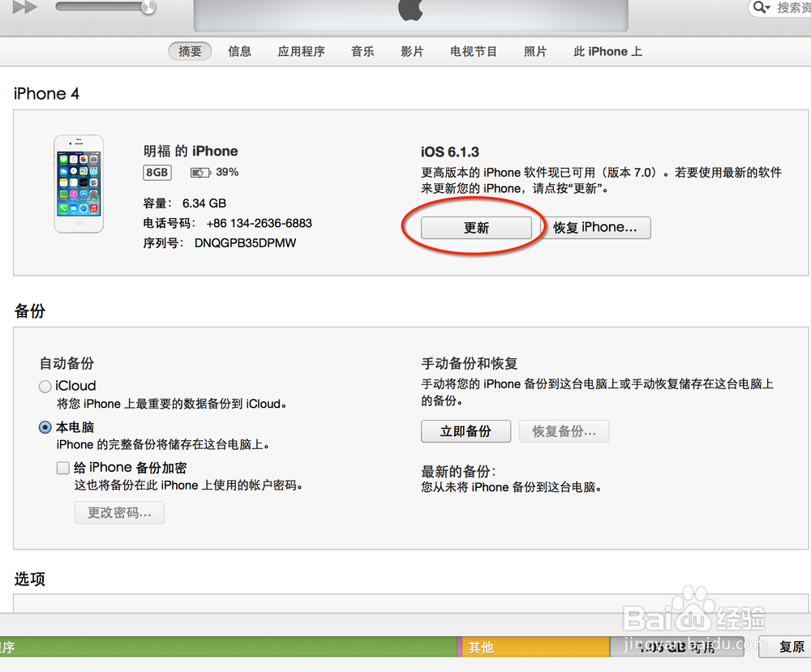Click the 其他 yellow storage segment
This screenshot has width=811, height=672.
point(535,647)
